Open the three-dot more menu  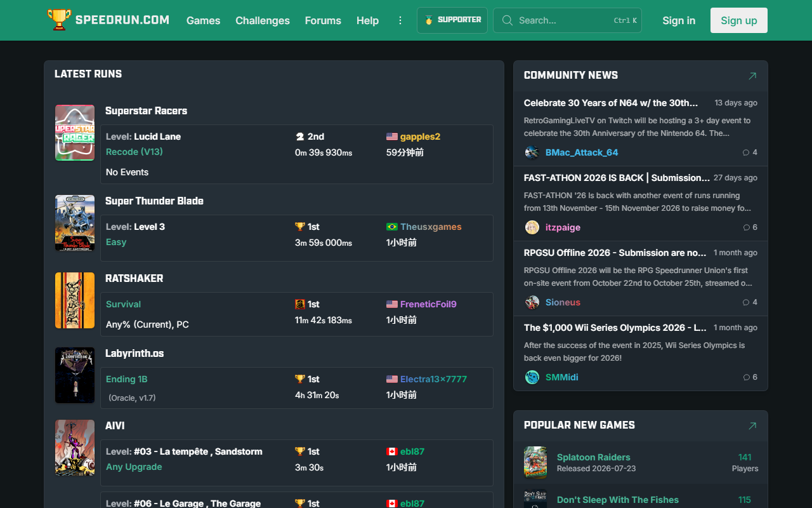click(x=400, y=20)
